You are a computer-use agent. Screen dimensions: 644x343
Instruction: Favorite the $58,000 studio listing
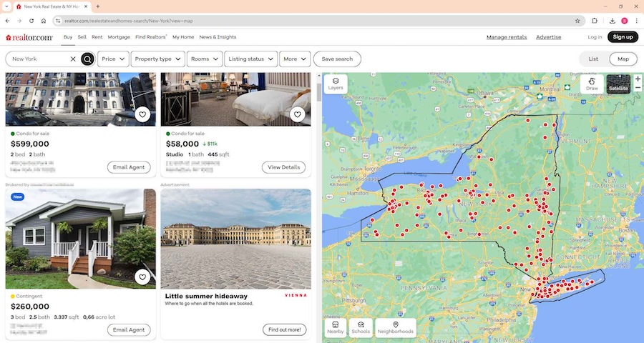click(298, 114)
